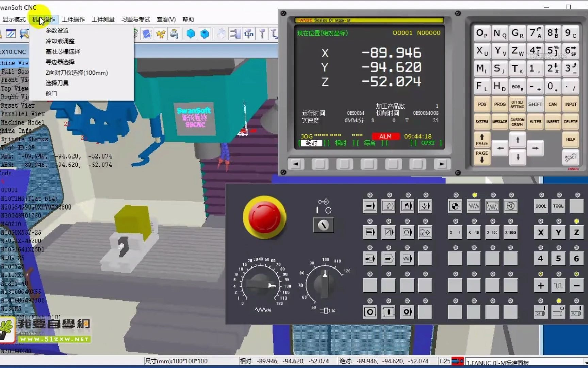Click the PAGE down key
588x368 pixels.
(482, 157)
